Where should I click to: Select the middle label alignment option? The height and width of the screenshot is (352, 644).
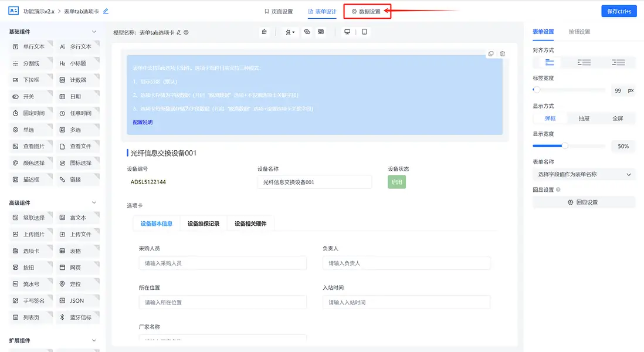(584, 62)
